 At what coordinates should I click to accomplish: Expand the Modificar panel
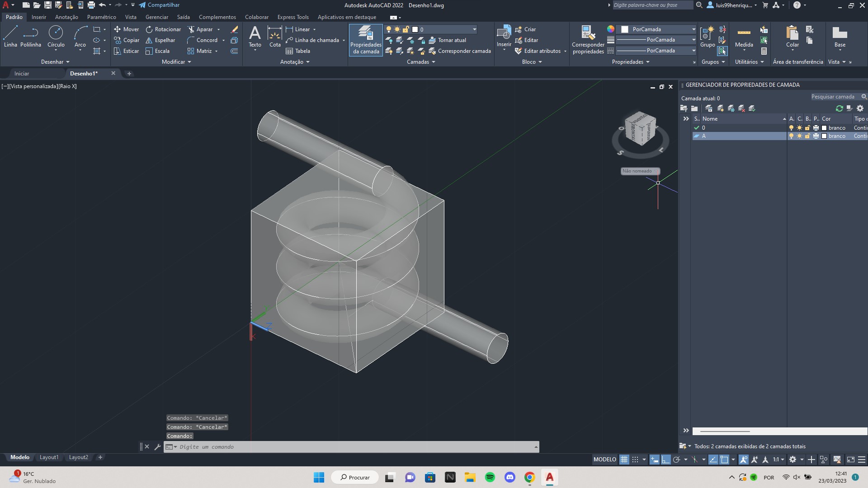[176, 62]
